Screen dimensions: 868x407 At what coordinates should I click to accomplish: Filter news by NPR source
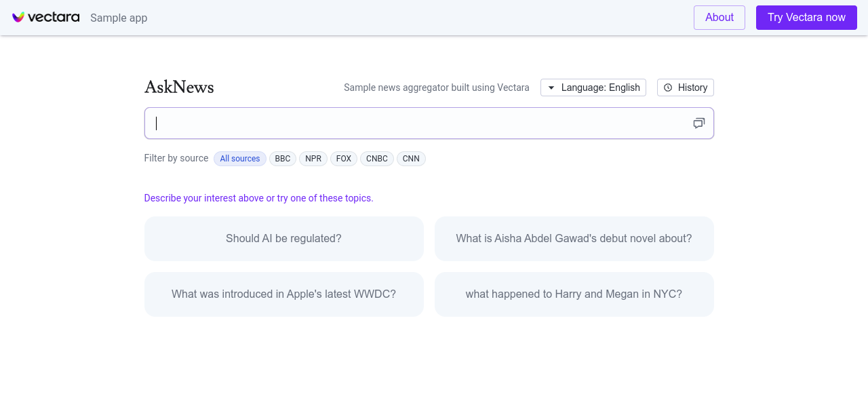(313, 159)
